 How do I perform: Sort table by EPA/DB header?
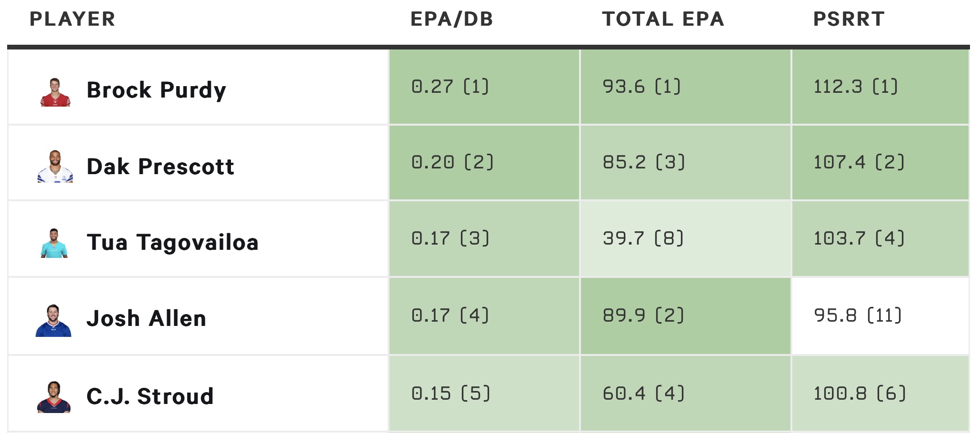click(x=452, y=19)
